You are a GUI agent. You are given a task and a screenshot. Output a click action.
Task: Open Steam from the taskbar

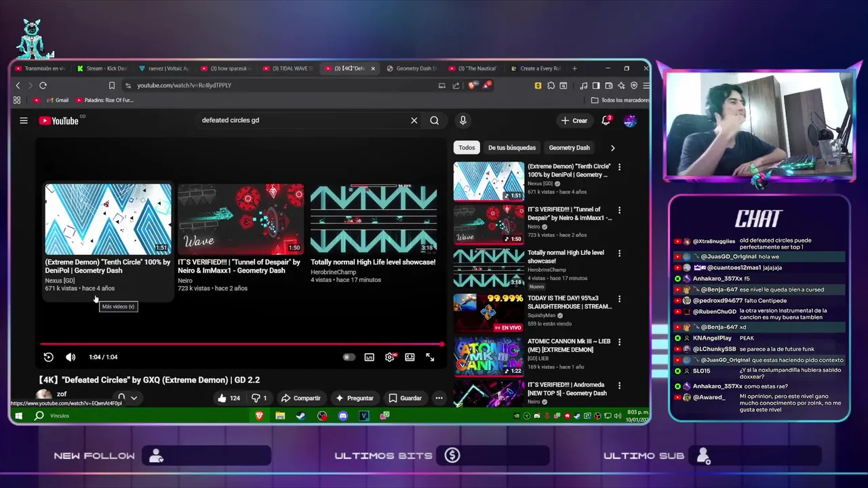click(301, 415)
